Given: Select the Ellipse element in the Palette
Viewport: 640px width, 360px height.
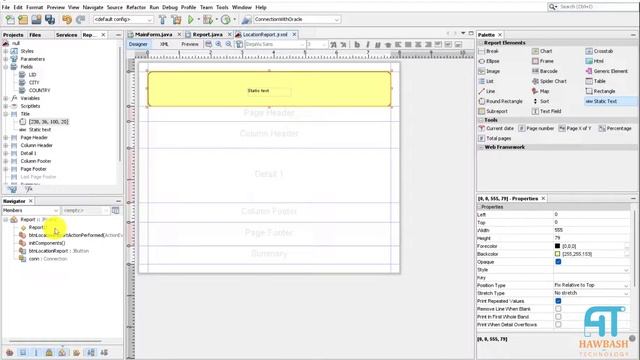Looking at the screenshot, I should click(489, 61).
